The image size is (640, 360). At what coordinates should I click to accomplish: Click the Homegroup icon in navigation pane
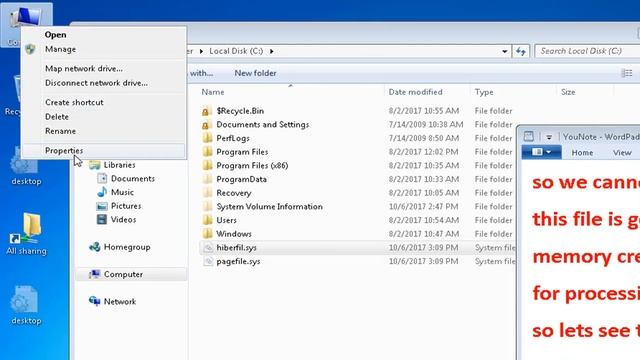(95, 247)
